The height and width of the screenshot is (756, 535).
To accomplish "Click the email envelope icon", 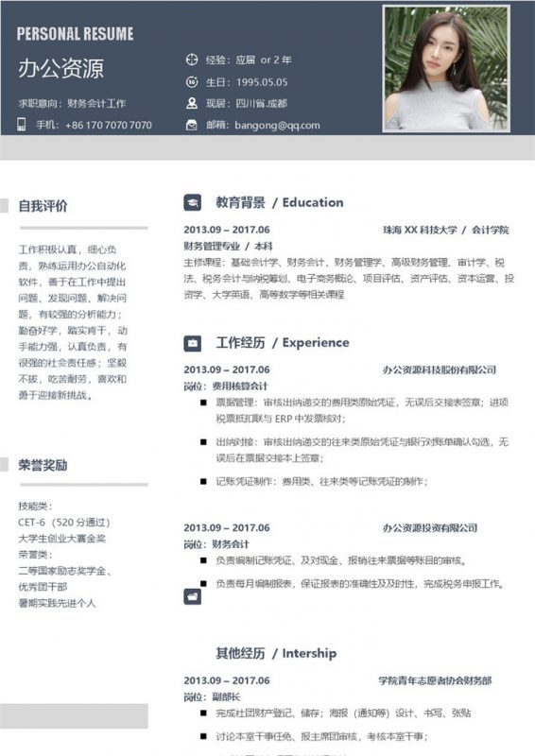I will [x=192, y=126].
